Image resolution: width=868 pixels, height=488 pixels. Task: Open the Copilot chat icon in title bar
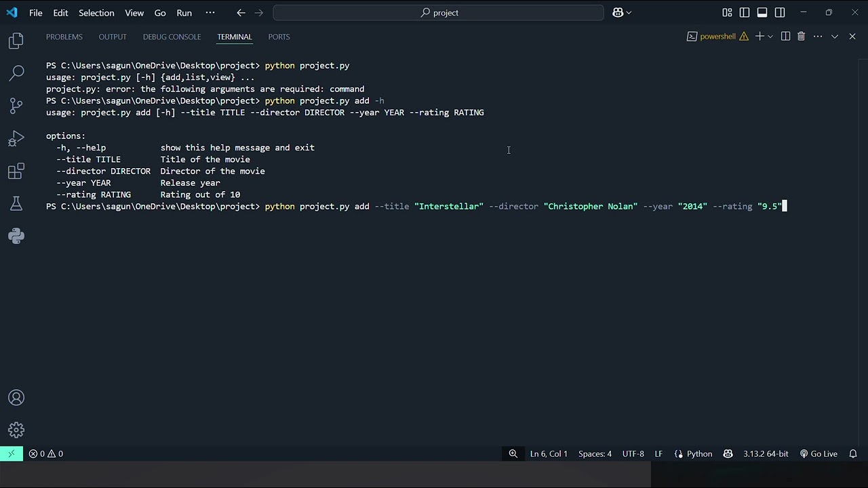pyautogui.click(x=618, y=12)
